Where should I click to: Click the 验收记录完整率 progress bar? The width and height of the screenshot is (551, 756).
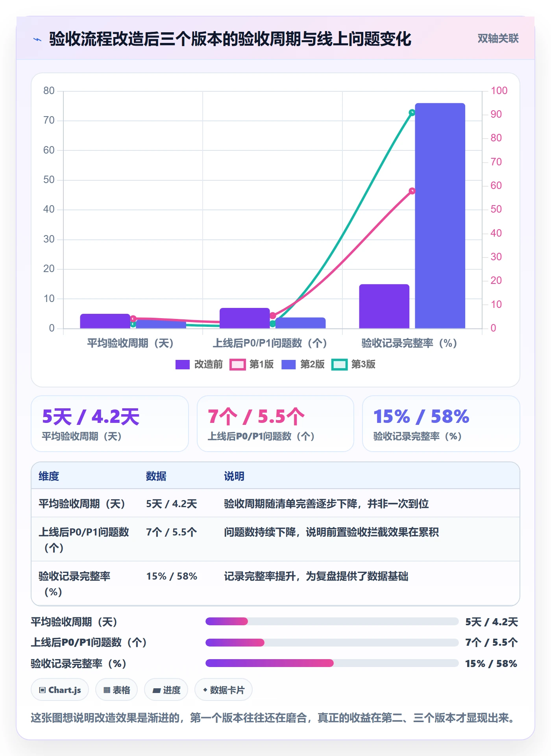click(x=332, y=663)
